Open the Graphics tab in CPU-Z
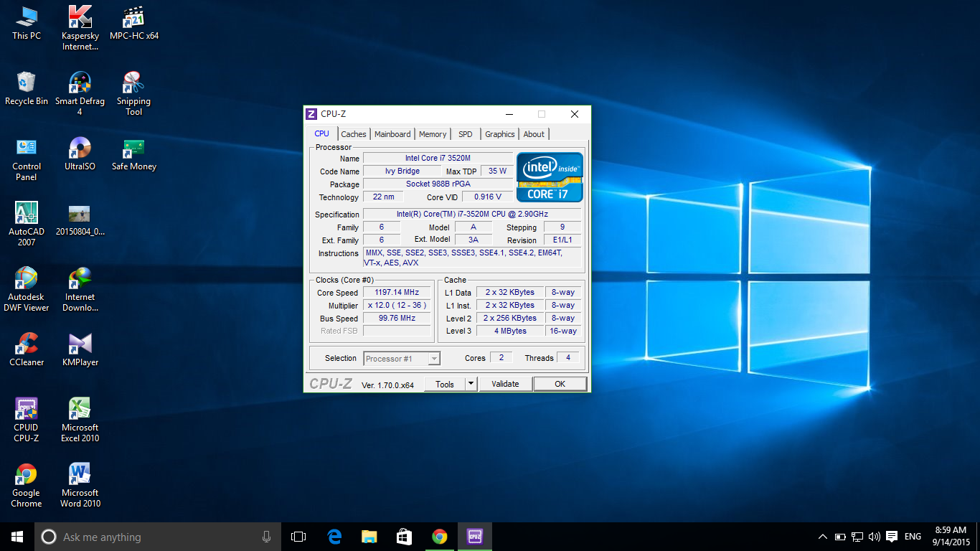980x551 pixels. (x=499, y=134)
